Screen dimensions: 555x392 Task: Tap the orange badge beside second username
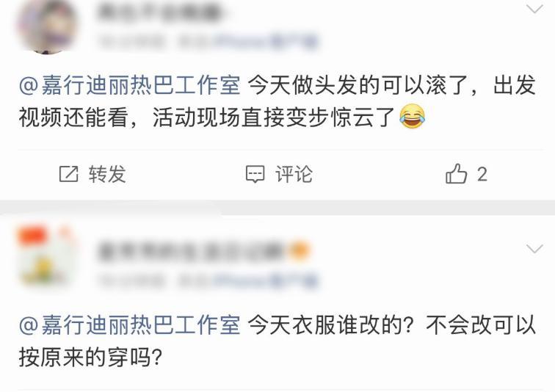(x=300, y=250)
